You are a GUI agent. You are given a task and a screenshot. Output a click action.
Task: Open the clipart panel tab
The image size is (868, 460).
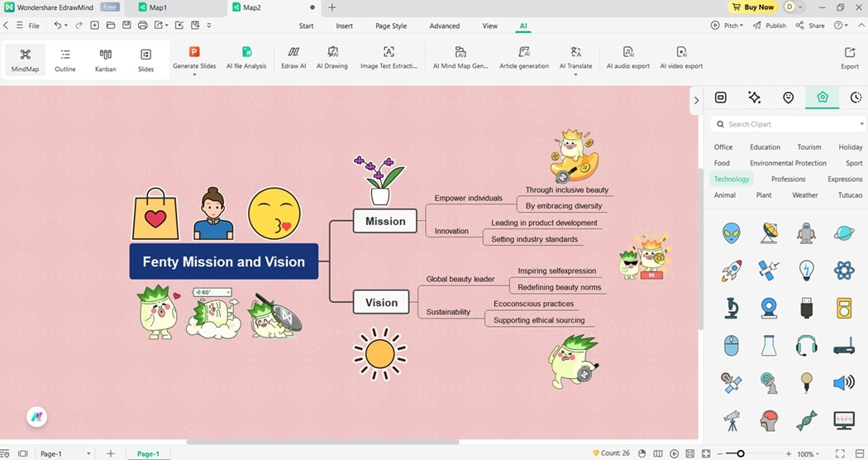pyautogui.click(x=822, y=98)
